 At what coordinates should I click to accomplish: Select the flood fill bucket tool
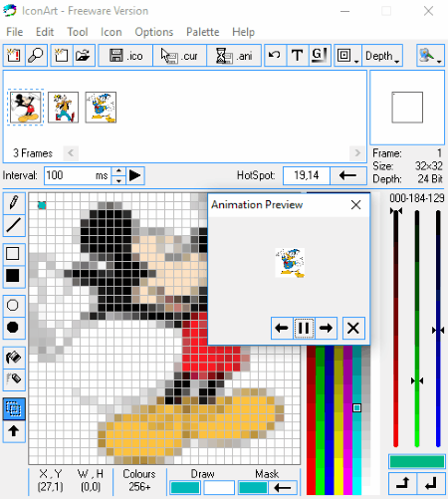point(14,358)
